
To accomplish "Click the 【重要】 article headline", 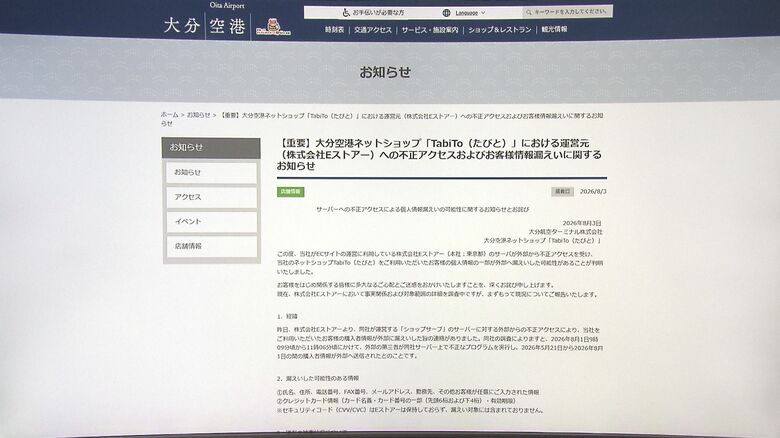I will point(439,155).
